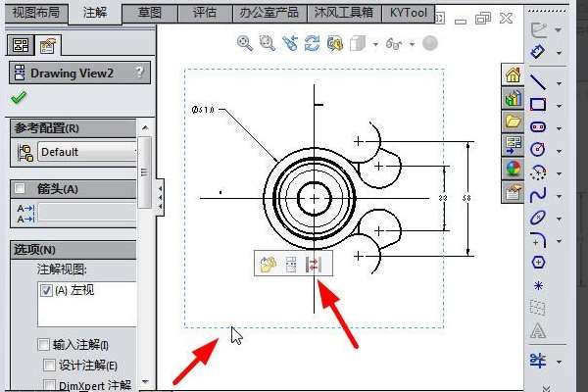
Task: Open the task pane Home resources tab
Action: 513,74
